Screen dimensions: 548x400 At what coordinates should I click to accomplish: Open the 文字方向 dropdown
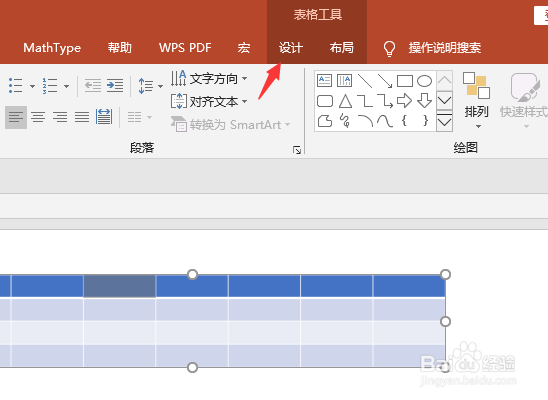209,79
